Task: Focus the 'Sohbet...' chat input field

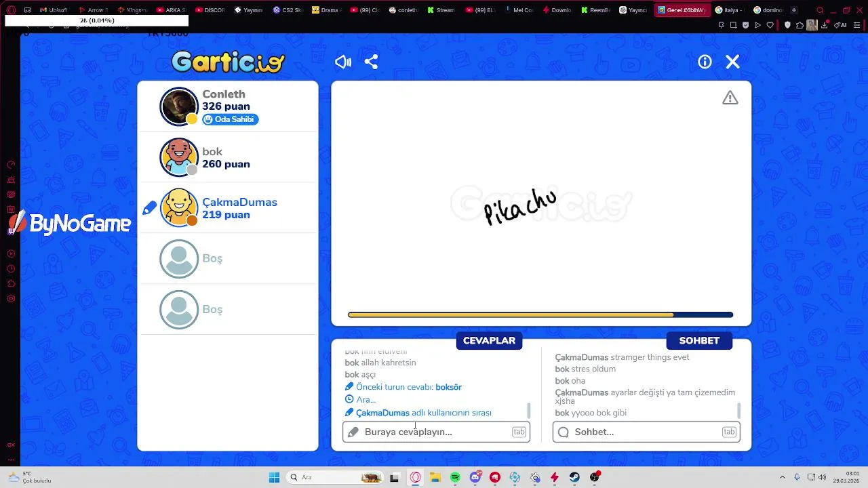Action: pyautogui.click(x=646, y=432)
